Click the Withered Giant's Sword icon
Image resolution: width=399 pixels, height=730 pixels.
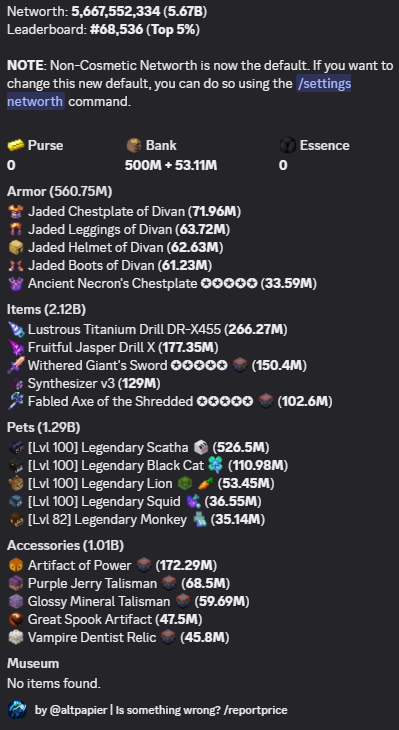[16, 365]
